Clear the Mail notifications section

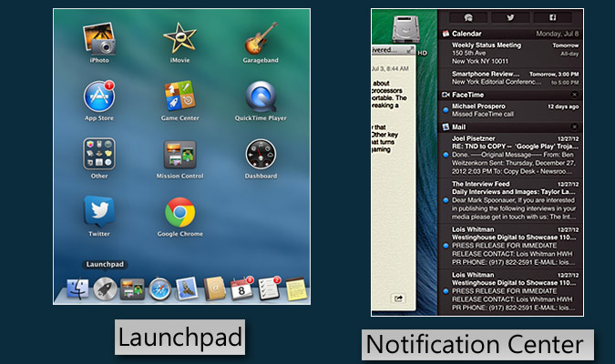click(574, 126)
